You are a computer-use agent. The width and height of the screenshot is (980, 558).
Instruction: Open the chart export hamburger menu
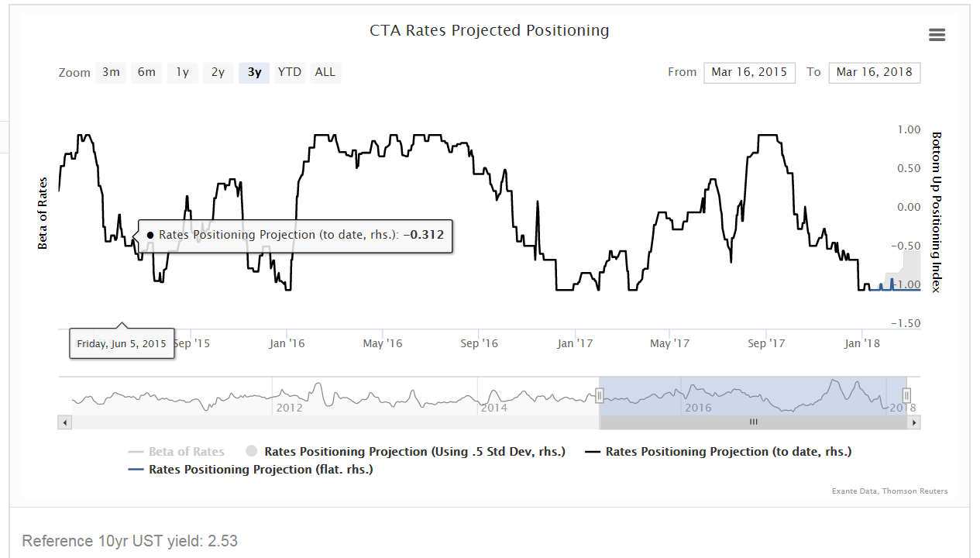[x=937, y=35]
